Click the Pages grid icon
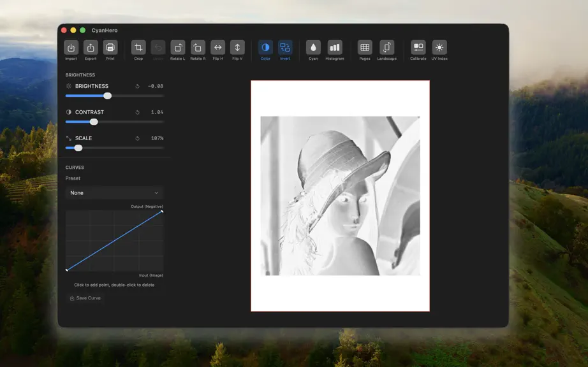 [365, 48]
